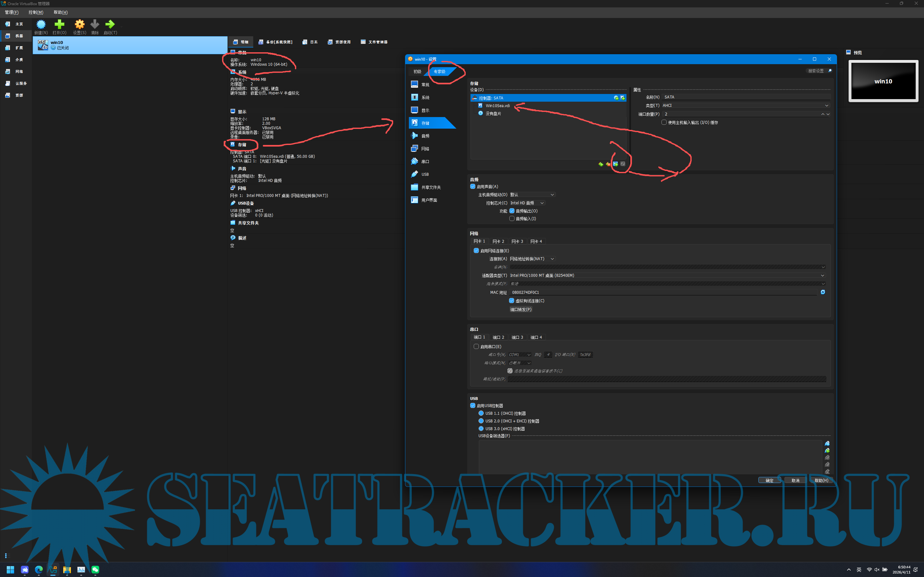The image size is (924, 577).
Task: Open the USB section in the settings sidebar
Action: pos(425,174)
